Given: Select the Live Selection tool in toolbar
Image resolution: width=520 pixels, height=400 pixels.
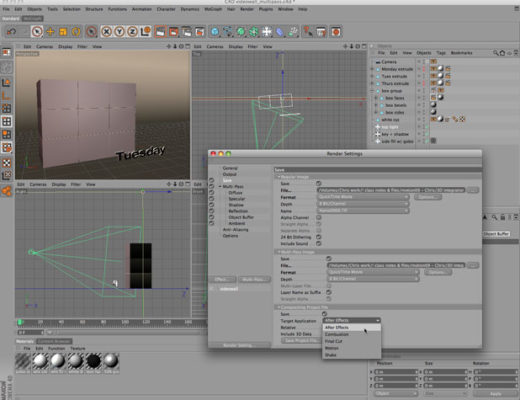Looking at the screenshot, I should click(37, 32).
